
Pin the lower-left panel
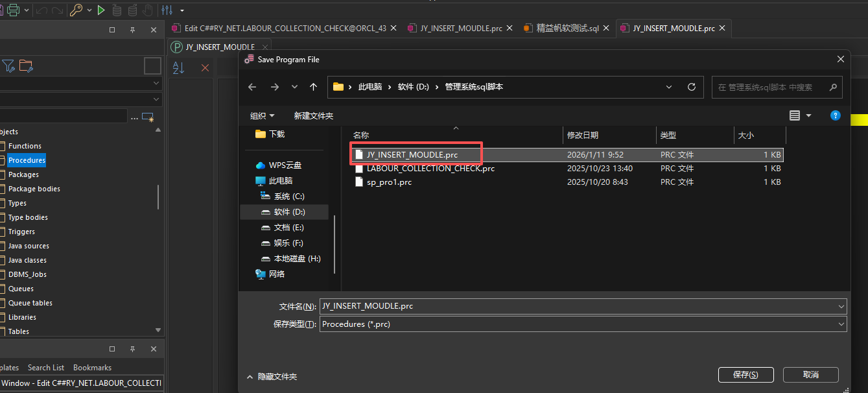coord(132,349)
